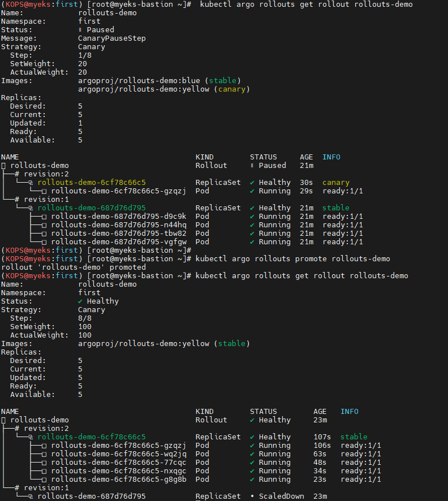Click the yellow canary label in the INFO column
Image resolution: width=448 pixels, height=501 pixels.
[336, 183]
